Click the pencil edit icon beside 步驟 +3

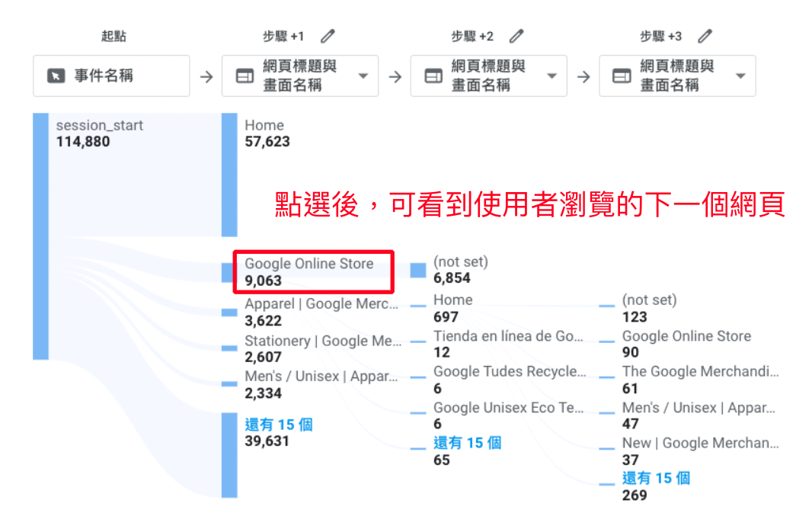pyautogui.click(x=705, y=37)
